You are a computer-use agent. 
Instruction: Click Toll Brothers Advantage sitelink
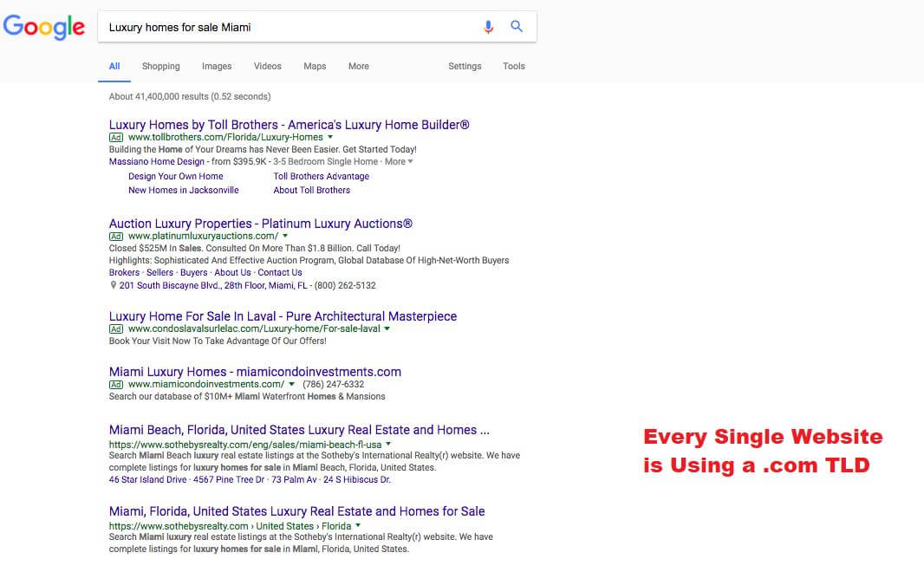[x=322, y=176]
